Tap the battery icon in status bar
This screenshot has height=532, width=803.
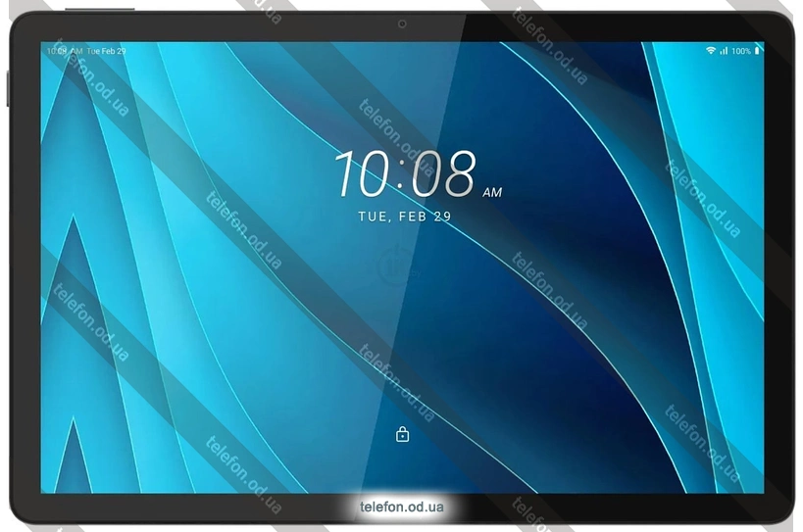point(758,50)
